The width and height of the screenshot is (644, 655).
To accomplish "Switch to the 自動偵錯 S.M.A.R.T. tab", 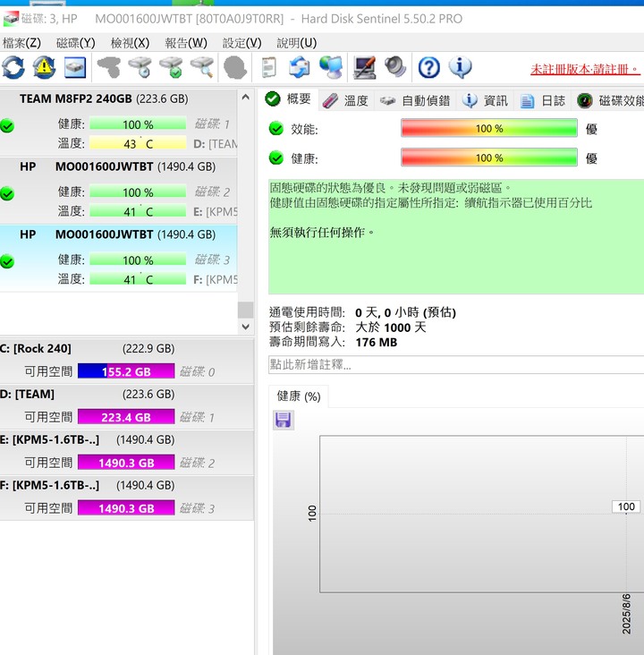I will (415, 101).
